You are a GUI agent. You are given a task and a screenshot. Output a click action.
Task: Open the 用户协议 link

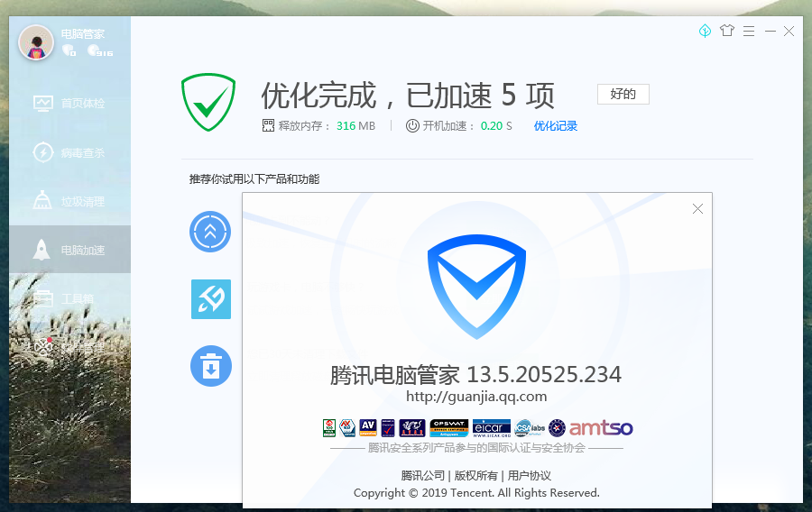(530, 476)
